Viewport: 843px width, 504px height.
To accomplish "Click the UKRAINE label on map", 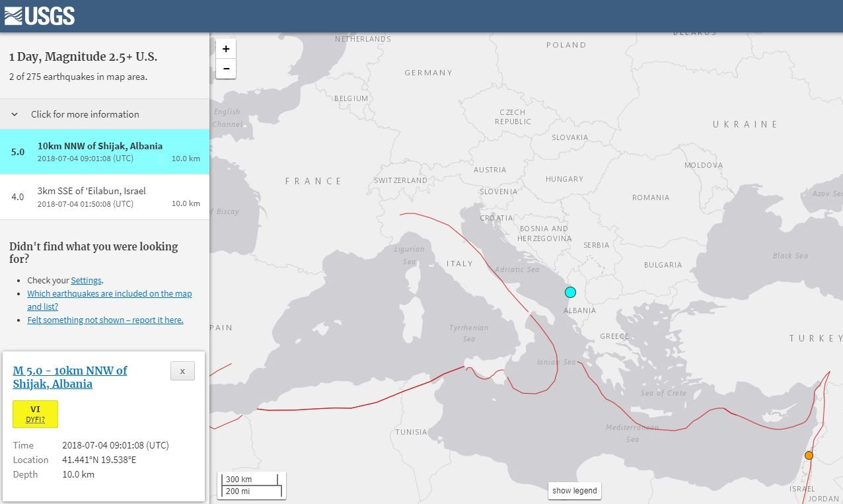I will pos(745,124).
